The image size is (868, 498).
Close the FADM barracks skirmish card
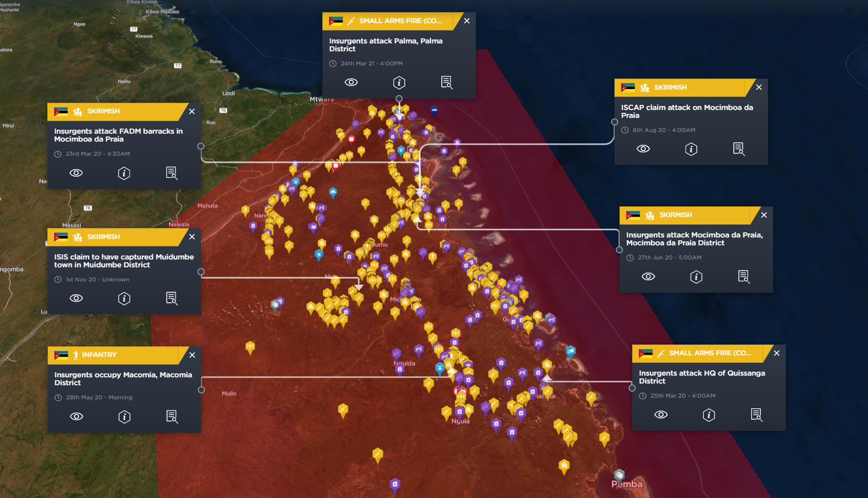[192, 111]
